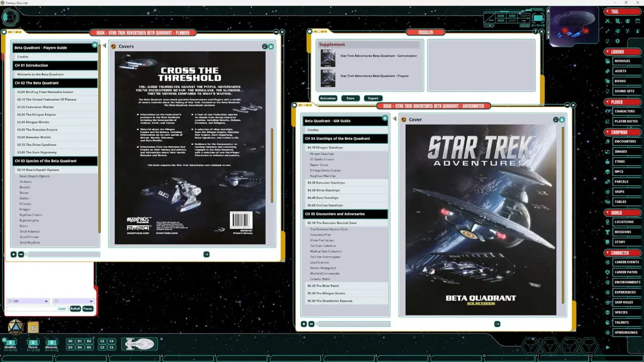
Task: Toggle the lock on Players Guide index
Action: [95, 45]
